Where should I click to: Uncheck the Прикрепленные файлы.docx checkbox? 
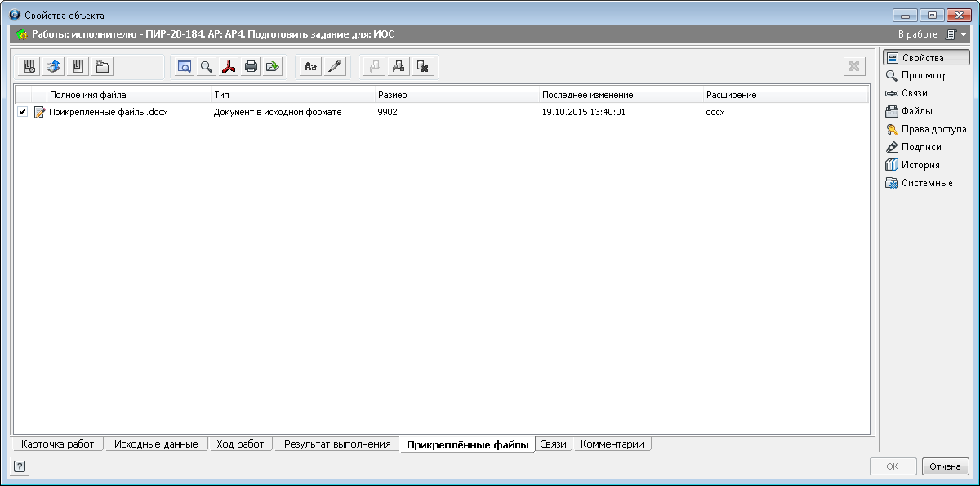tap(23, 112)
